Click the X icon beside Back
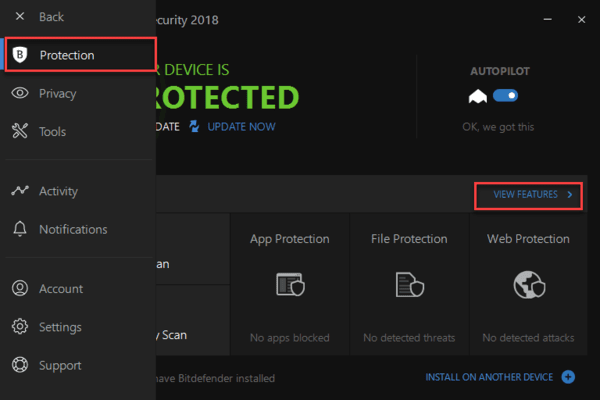600x400 pixels. 20,16
